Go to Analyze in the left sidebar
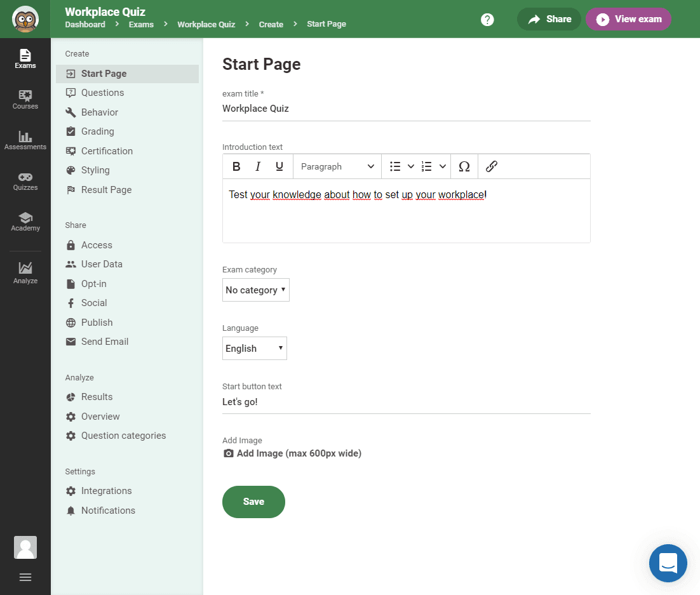 pyautogui.click(x=25, y=272)
